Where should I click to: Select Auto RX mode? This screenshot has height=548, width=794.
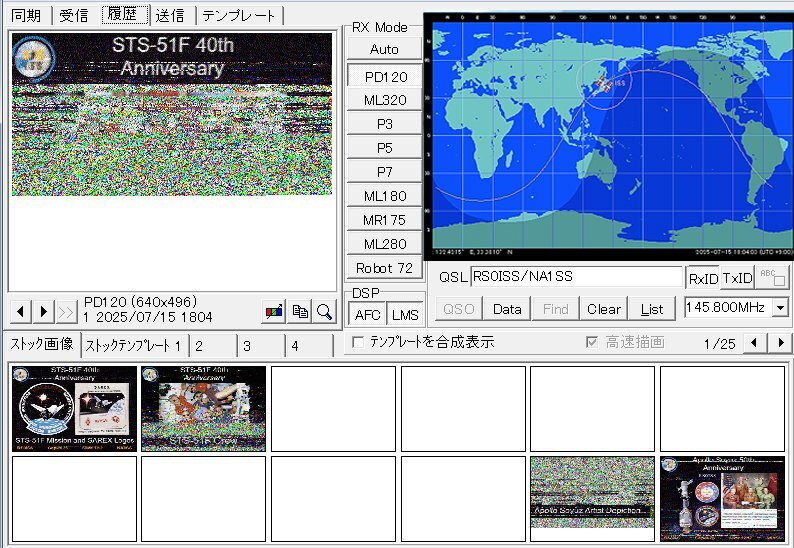pyautogui.click(x=384, y=49)
